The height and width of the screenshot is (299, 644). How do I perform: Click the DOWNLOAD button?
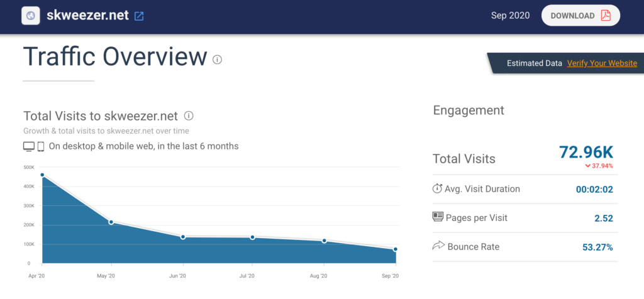click(x=580, y=16)
